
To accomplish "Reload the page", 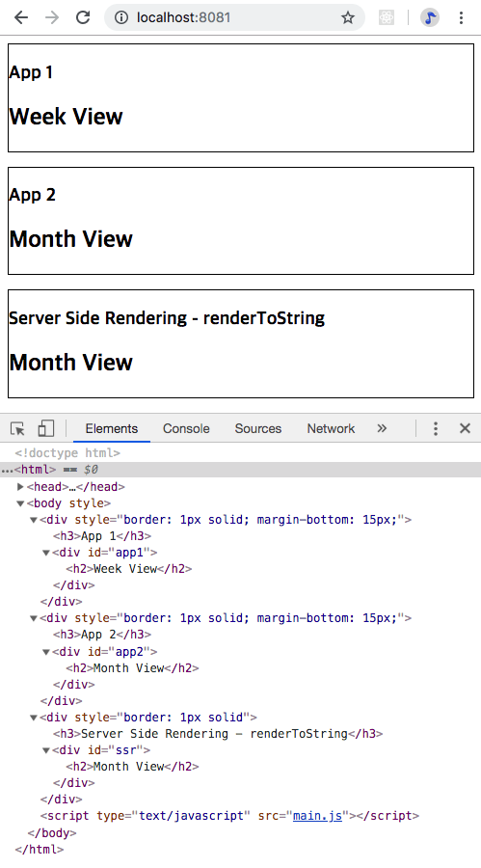I will tap(83, 17).
